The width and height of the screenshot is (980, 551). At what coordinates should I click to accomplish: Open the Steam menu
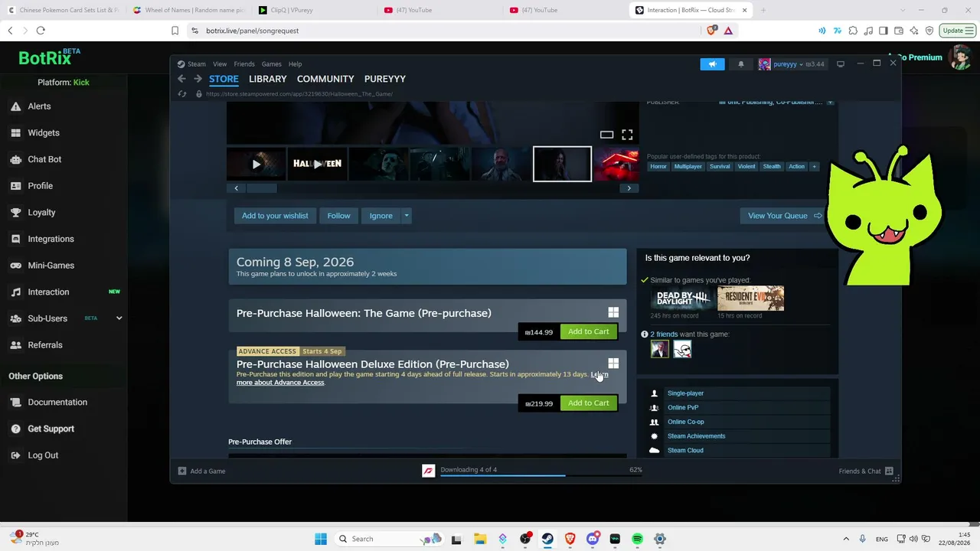pos(197,64)
